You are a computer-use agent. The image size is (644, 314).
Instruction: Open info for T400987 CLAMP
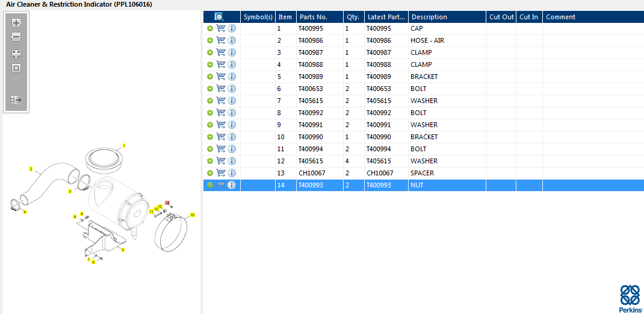(x=232, y=52)
